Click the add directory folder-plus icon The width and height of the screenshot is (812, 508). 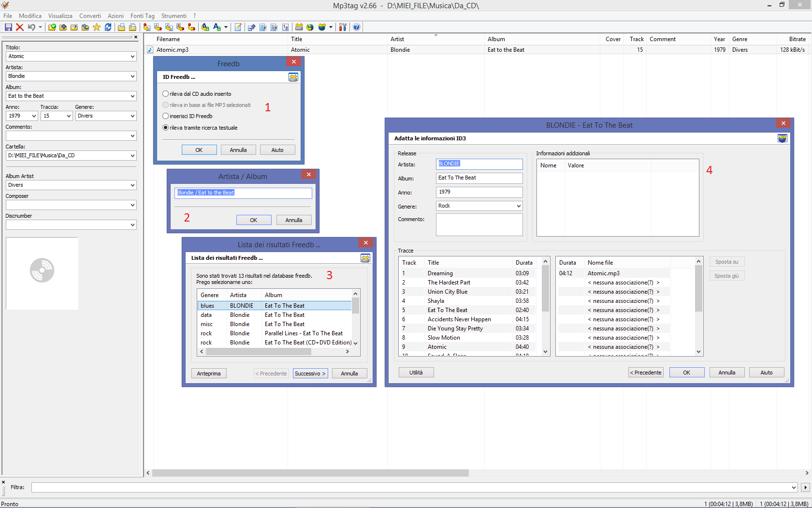pos(63,27)
